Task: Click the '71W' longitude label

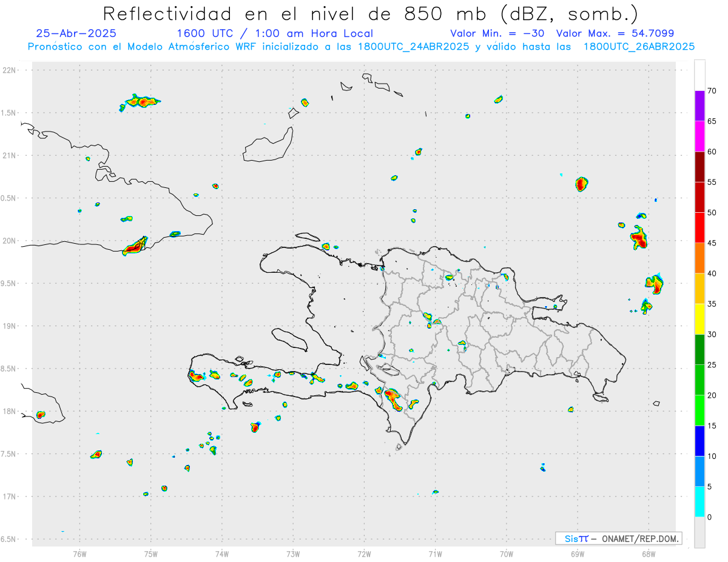Action: pyautogui.click(x=435, y=554)
